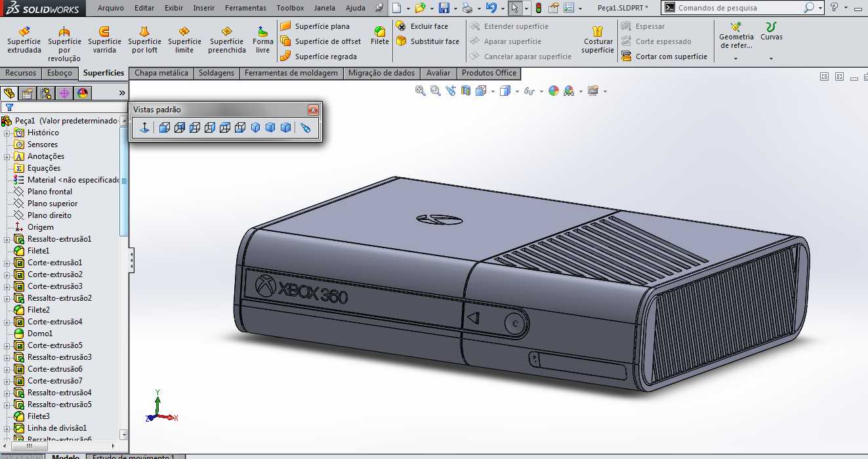Open DisplayManager color ball tab

point(83,93)
